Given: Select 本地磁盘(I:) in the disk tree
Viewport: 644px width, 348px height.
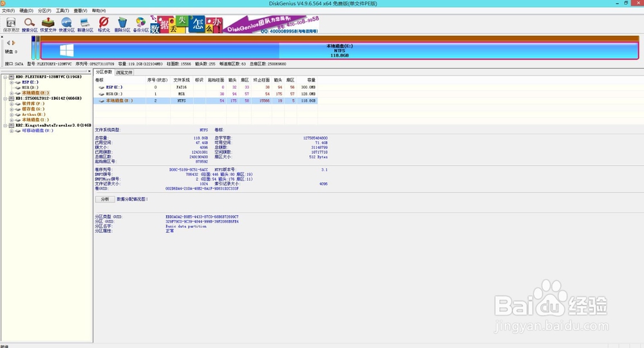Looking at the screenshot, I should click(x=35, y=120).
